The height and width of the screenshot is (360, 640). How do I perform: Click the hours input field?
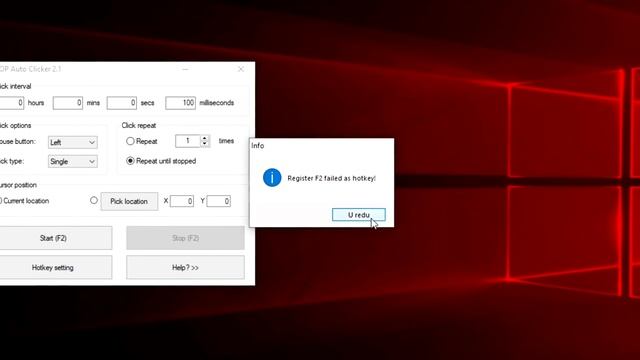point(12,103)
